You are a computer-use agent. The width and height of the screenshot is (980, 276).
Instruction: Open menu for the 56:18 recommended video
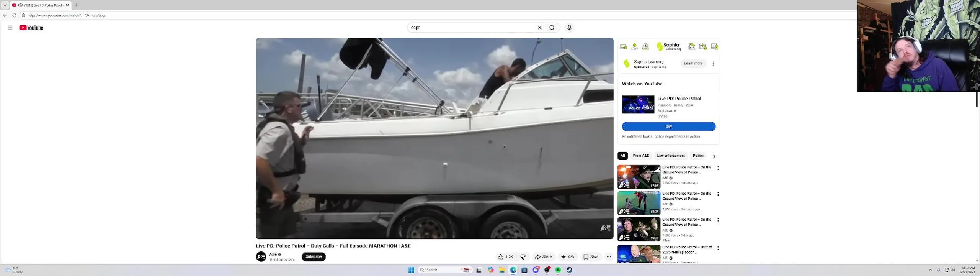[718, 220]
